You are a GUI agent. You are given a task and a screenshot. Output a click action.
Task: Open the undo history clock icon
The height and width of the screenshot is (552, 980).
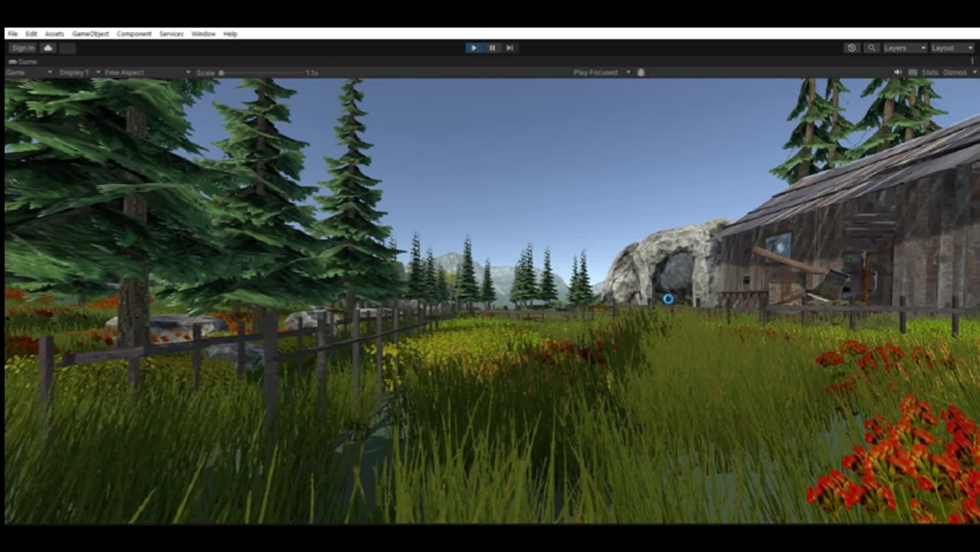(851, 47)
